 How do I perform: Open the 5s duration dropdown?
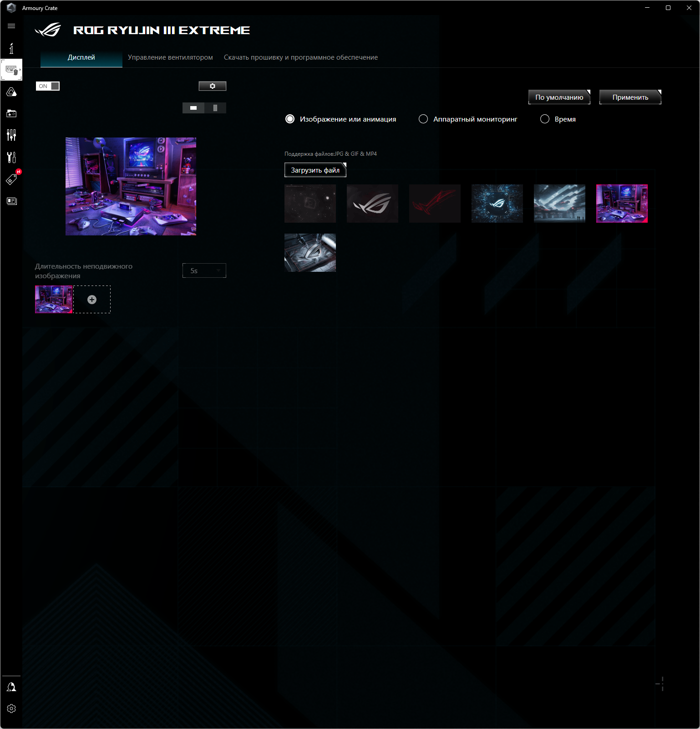tap(204, 270)
